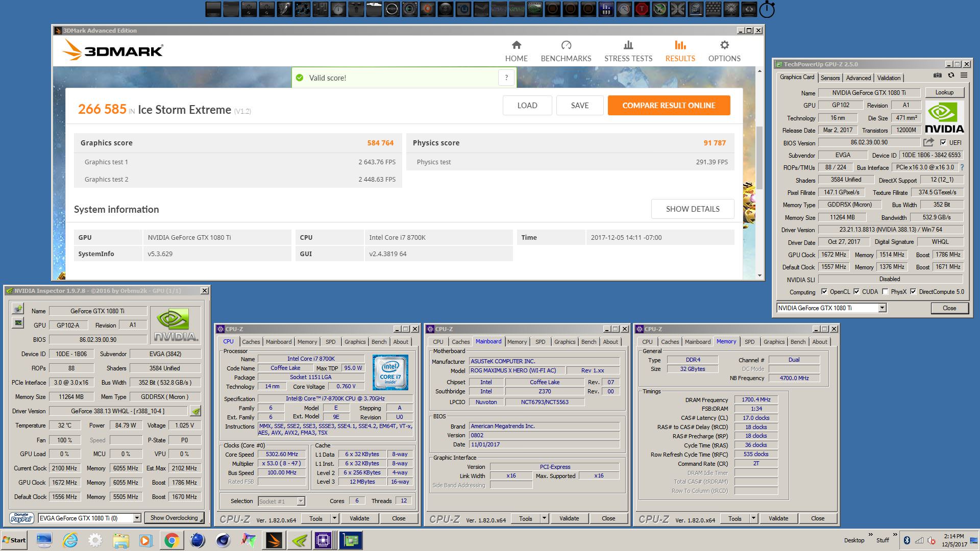
Task: Open the GPU-Z hamburger menu
Action: [x=964, y=76]
